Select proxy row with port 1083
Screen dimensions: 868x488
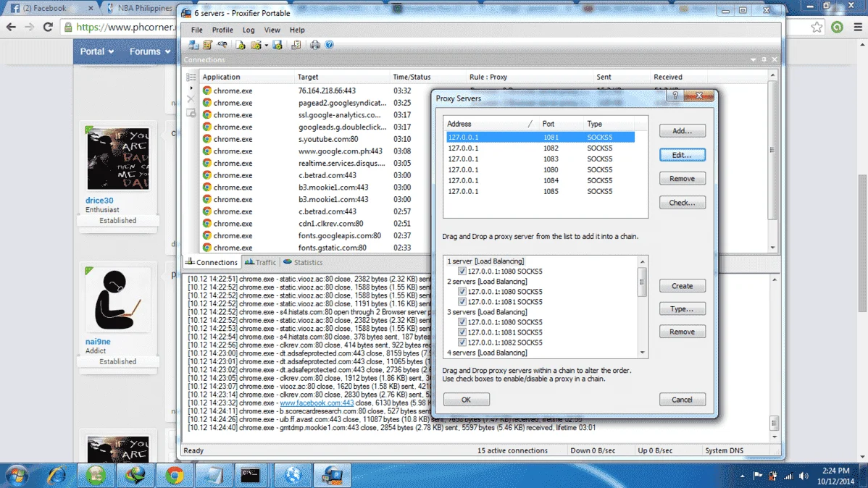[x=541, y=159]
